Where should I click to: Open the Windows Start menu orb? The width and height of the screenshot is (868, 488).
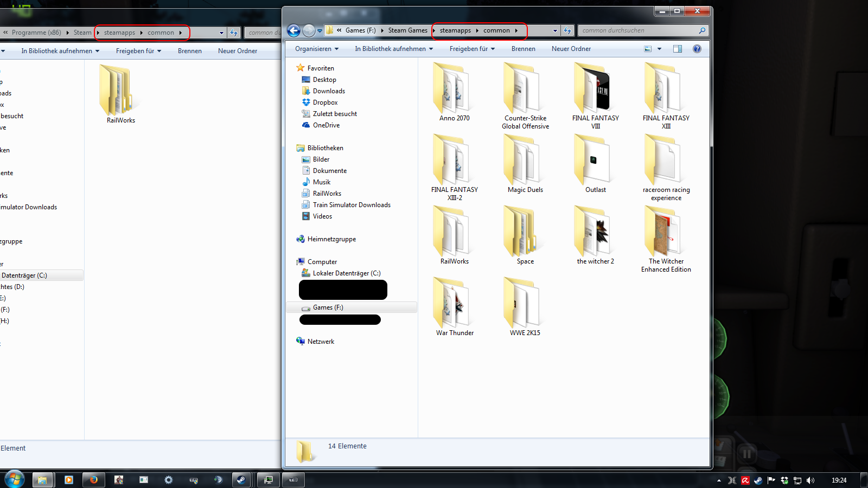pyautogui.click(x=14, y=479)
